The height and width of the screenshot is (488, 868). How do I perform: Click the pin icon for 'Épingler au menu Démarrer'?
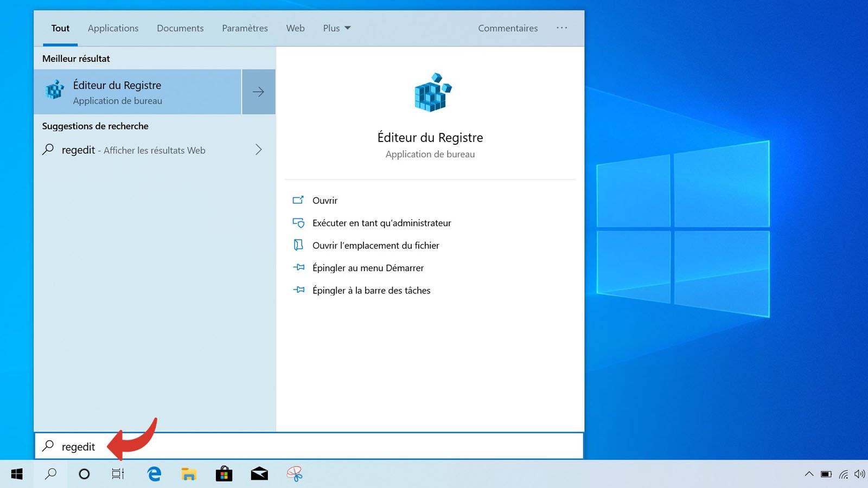(298, 267)
